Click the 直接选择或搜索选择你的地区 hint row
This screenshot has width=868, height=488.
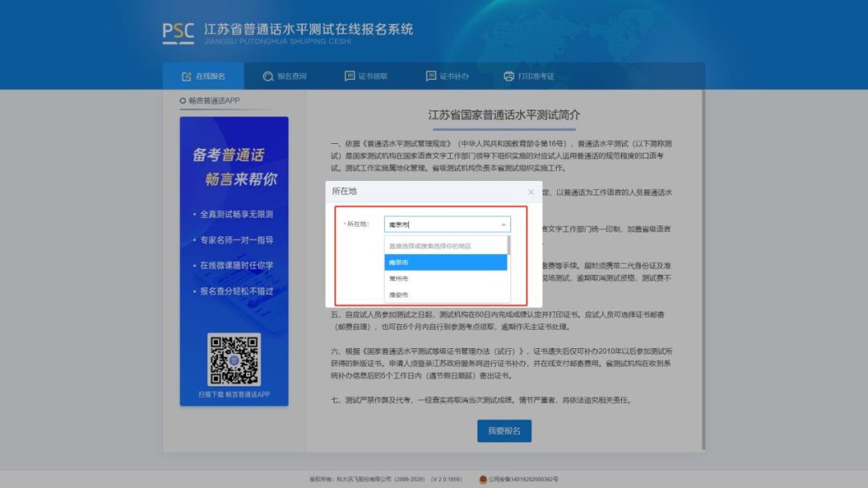[x=445, y=246]
